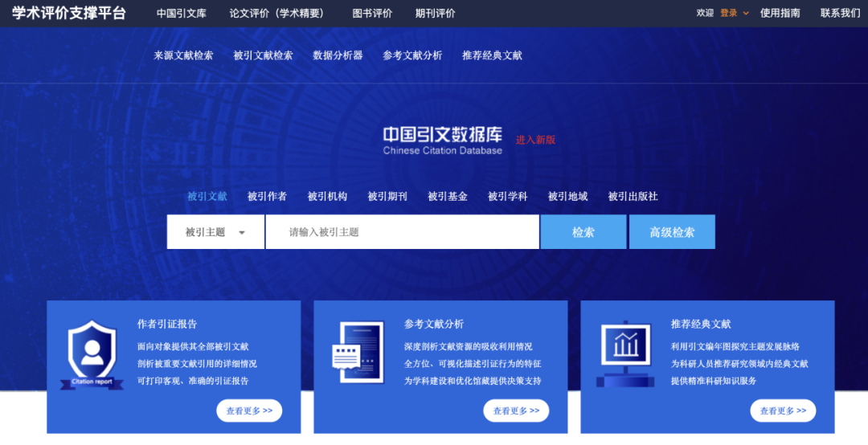
Task: Click the document analysis icon
Action: click(x=358, y=352)
